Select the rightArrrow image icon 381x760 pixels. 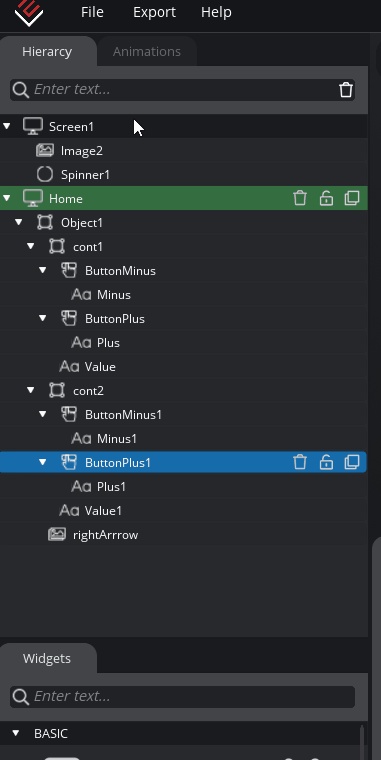pyautogui.click(x=57, y=535)
